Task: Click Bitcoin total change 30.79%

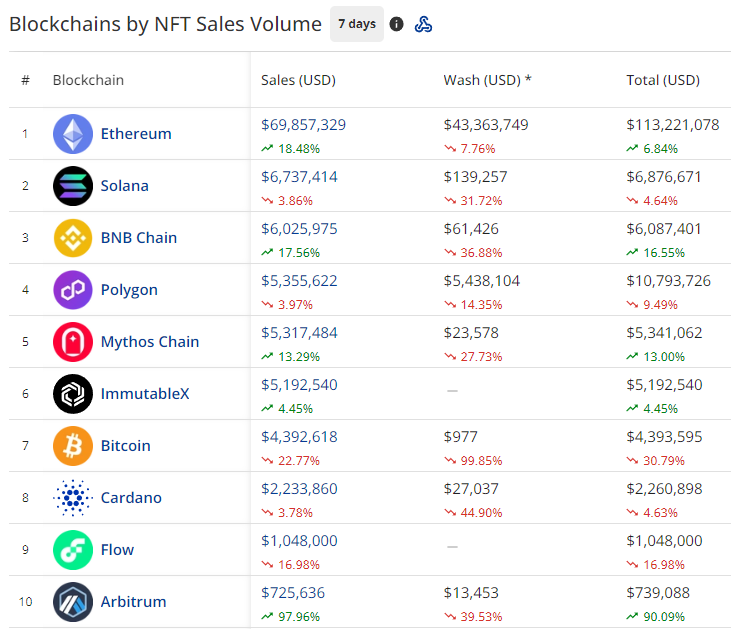Action: 664,461
